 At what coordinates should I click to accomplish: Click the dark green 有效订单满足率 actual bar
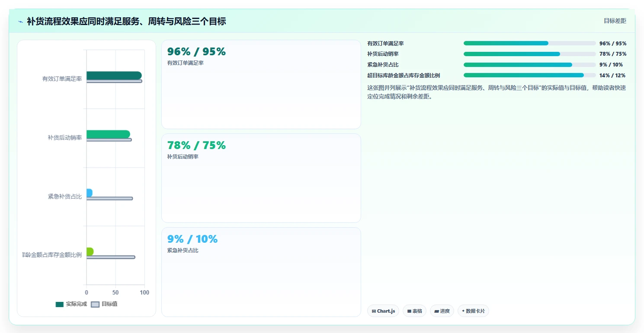coord(114,76)
